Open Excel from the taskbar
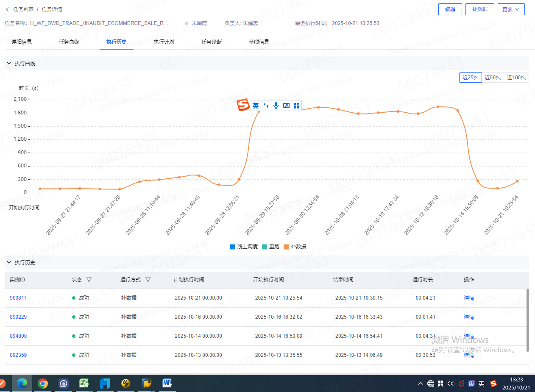Image resolution: width=535 pixels, height=392 pixels. (84, 384)
